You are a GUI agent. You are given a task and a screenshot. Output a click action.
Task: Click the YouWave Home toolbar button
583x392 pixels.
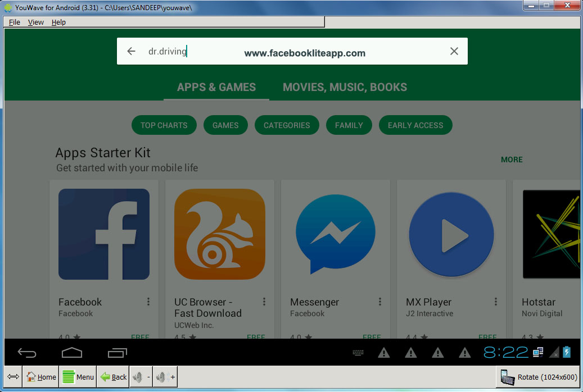pos(41,377)
